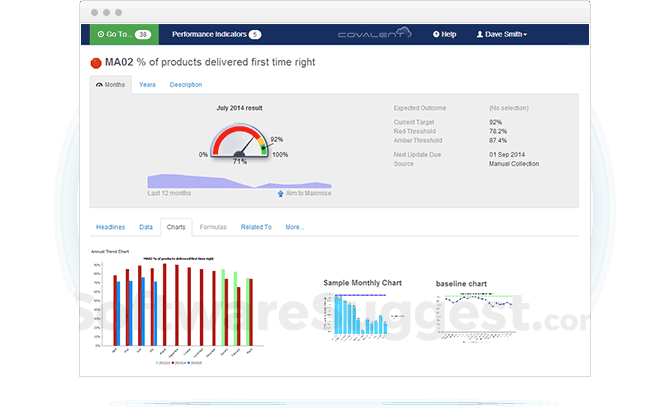Image resolution: width=670 pixels, height=410 pixels.
Task: Open the Description tab
Action: (185, 85)
